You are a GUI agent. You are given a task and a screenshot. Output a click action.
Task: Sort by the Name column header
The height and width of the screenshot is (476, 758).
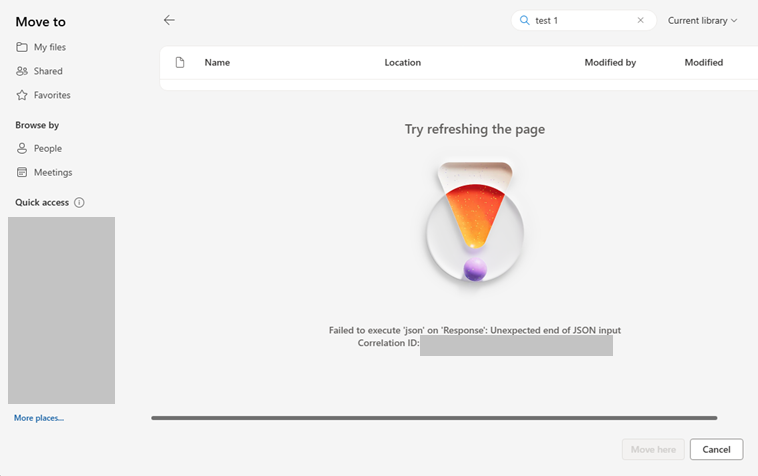point(217,62)
